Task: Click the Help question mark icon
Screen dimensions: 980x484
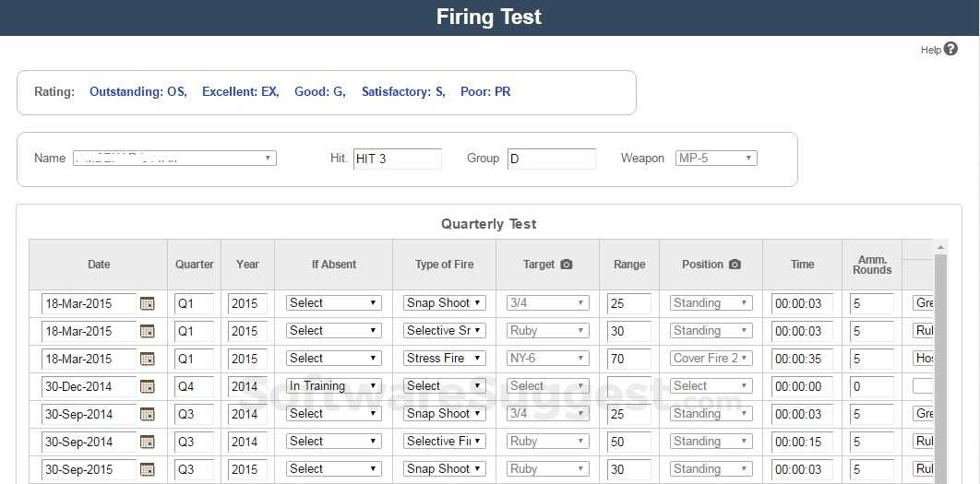Action: click(x=951, y=49)
